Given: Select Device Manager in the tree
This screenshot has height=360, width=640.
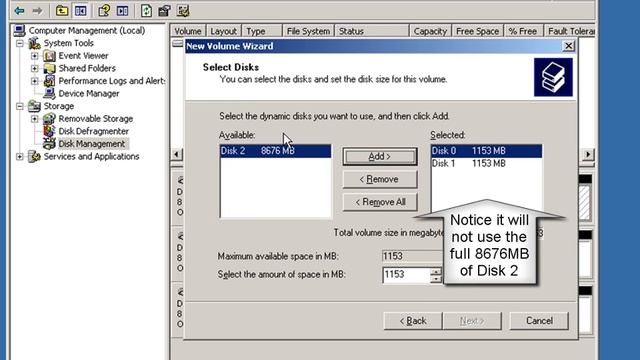Looking at the screenshot, I should click(x=89, y=93).
